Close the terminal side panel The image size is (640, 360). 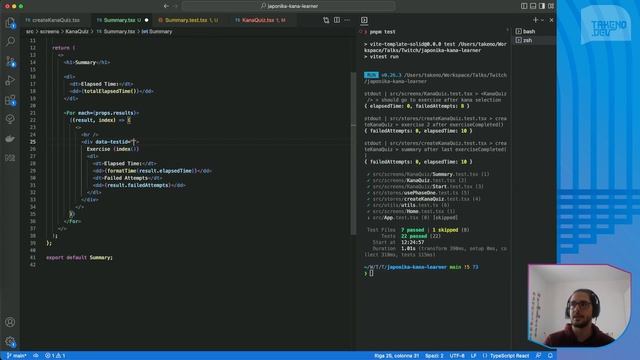(551, 20)
